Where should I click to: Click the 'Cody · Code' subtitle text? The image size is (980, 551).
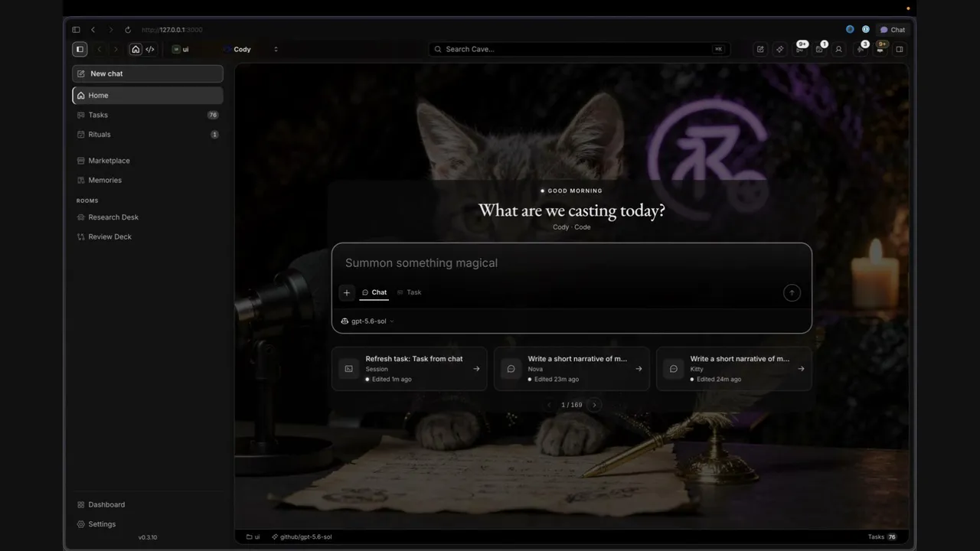(571, 227)
